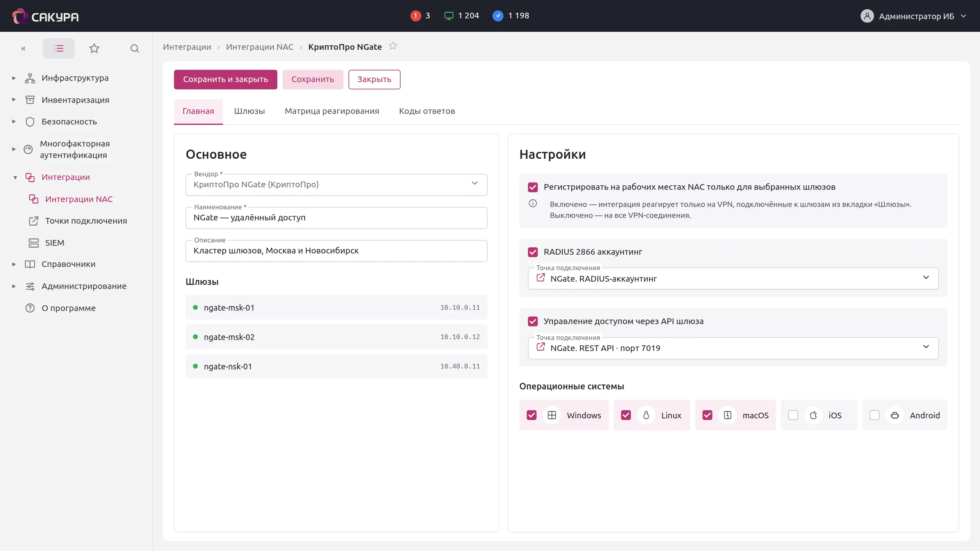The height and width of the screenshot is (551, 980).
Task: Click the Безопасность shield icon
Action: tap(30, 122)
